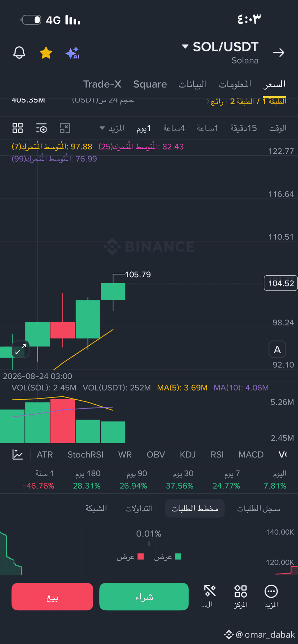The height and width of the screenshot is (644, 298).
Task: Tap the المتوسط المتحرك(25) 82.43 label
Action: [x=141, y=147]
